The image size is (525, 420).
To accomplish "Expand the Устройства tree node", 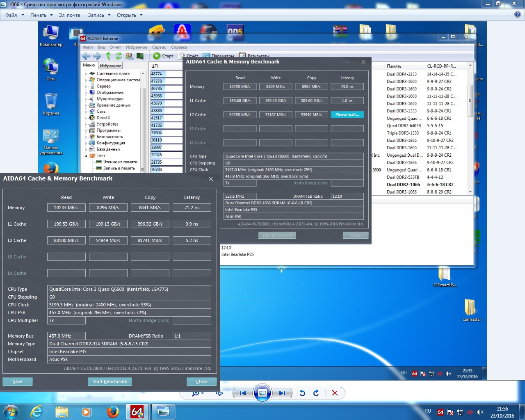I will coord(86,124).
